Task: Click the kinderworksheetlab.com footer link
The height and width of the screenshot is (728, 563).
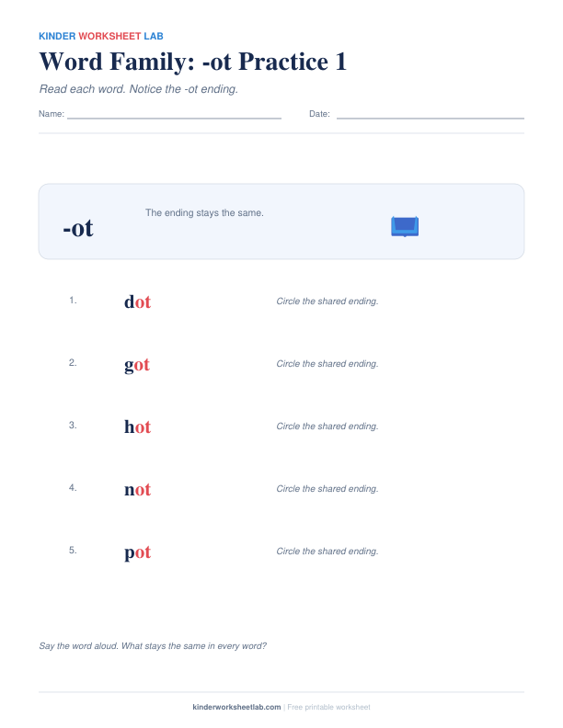Action: (x=236, y=707)
